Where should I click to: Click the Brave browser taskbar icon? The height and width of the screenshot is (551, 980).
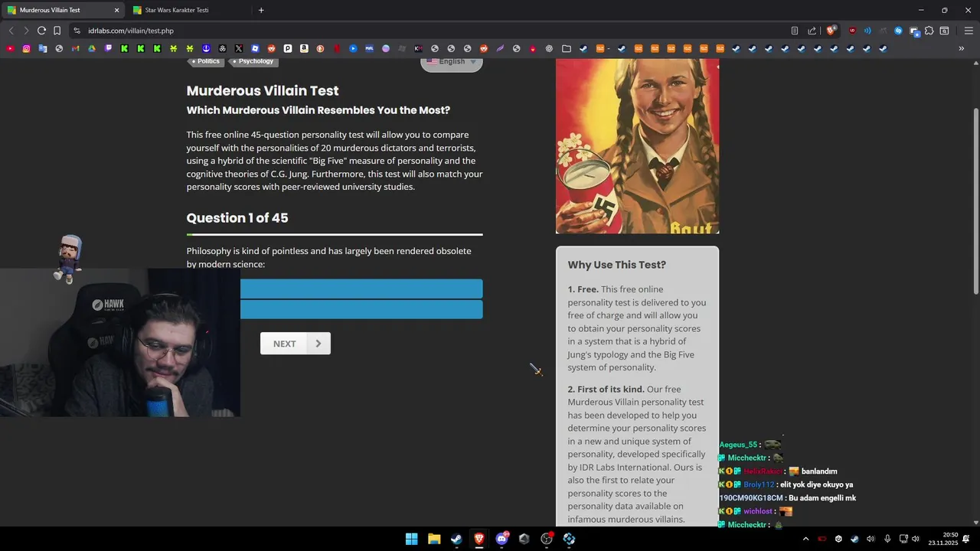coord(479,539)
